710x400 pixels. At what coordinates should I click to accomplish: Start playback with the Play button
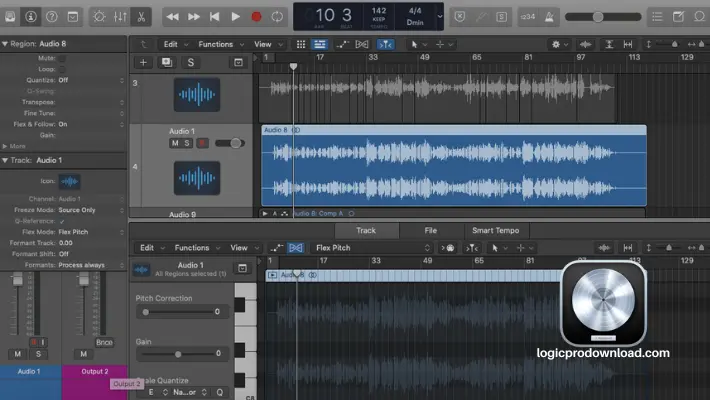click(235, 17)
